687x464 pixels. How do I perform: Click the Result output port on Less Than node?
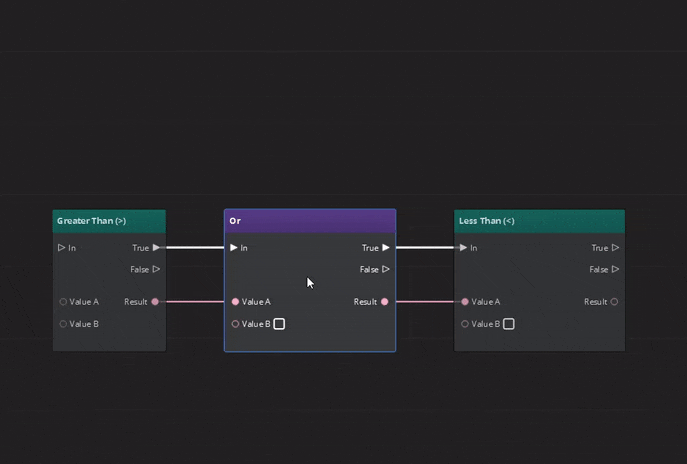[614, 302]
